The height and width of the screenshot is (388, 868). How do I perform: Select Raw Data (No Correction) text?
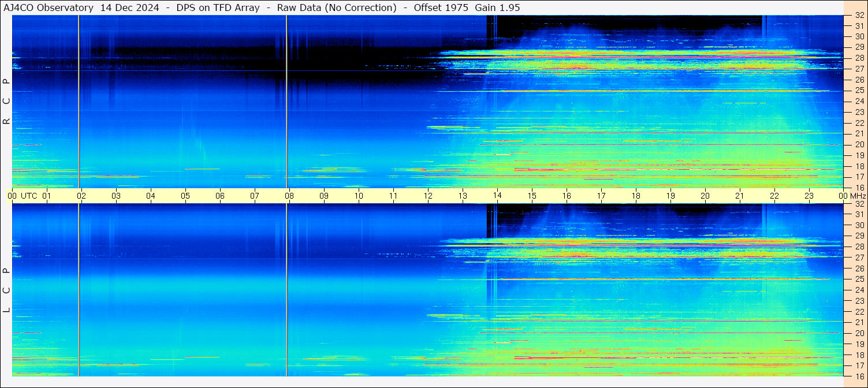337,8
